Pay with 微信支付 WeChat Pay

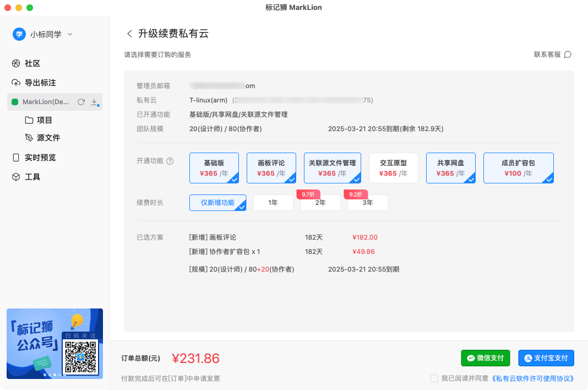[x=485, y=357]
